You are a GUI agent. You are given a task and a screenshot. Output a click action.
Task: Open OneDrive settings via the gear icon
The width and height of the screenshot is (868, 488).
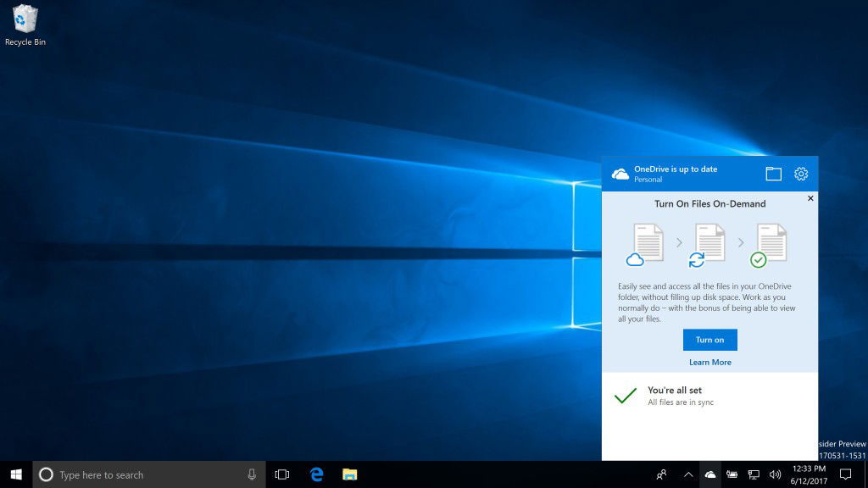point(800,174)
